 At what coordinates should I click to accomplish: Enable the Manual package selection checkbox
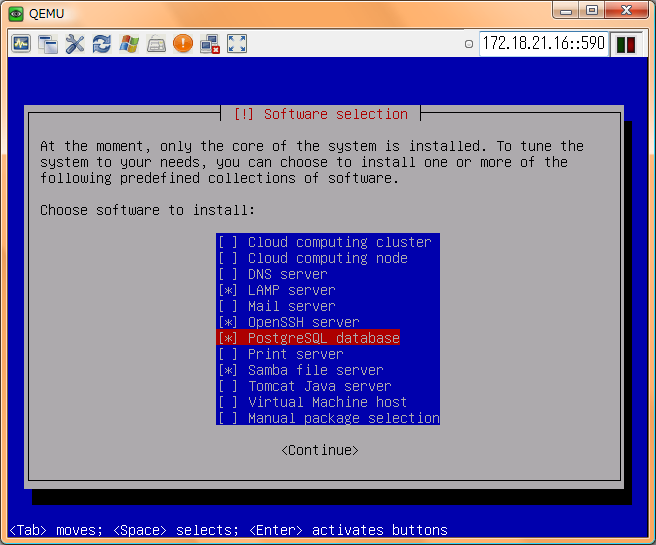228,418
